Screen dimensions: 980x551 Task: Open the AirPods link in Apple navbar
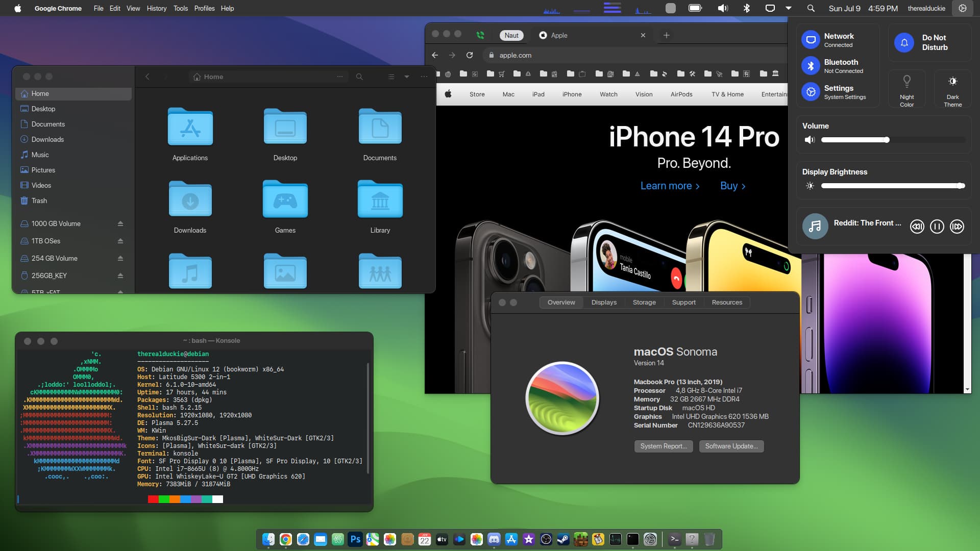click(681, 94)
